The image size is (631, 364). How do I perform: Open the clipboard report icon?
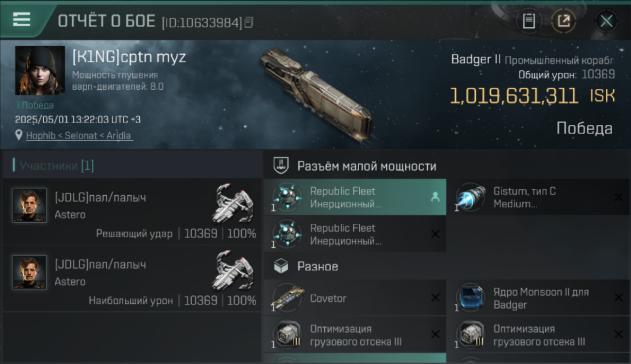(x=529, y=21)
